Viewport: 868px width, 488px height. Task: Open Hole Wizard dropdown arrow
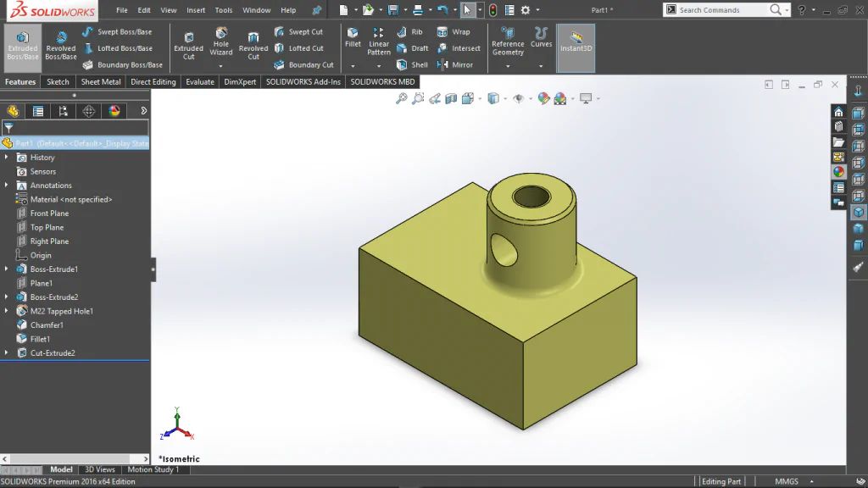point(221,66)
